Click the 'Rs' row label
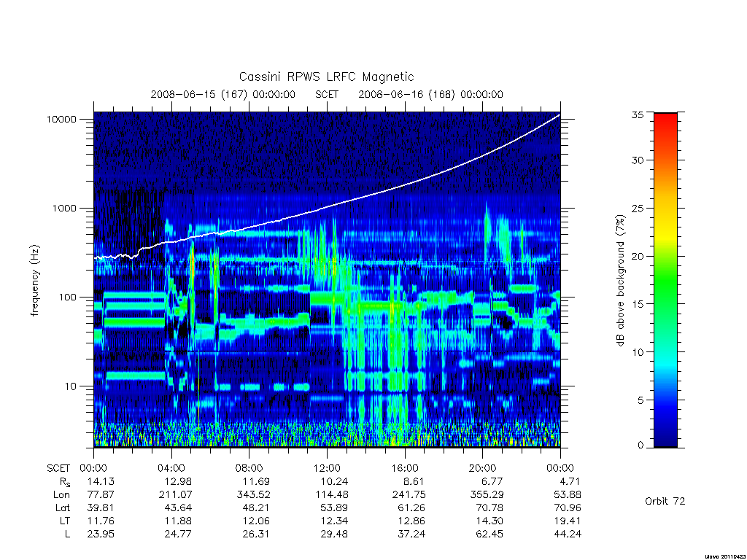 [65, 482]
